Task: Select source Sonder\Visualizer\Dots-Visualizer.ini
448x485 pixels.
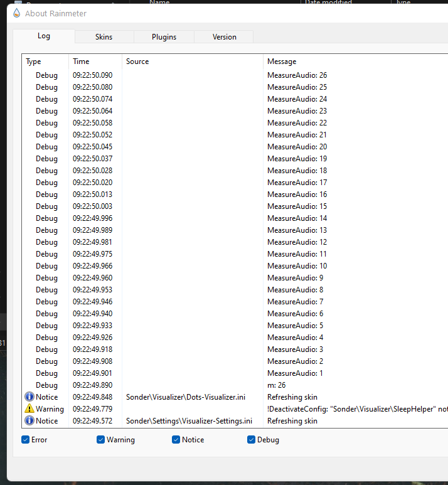Action: pyautogui.click(x=186, y=397)
